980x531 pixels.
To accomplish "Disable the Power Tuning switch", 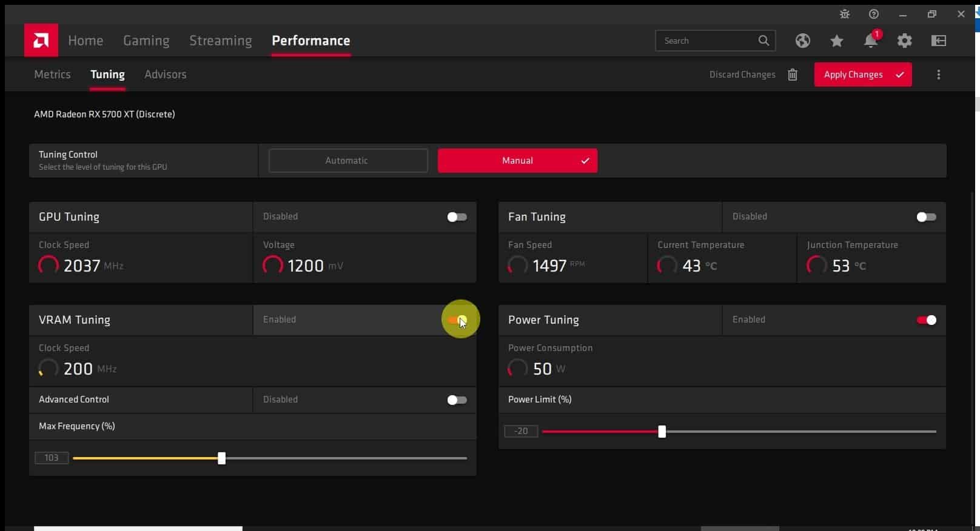I will coord(927,320).
